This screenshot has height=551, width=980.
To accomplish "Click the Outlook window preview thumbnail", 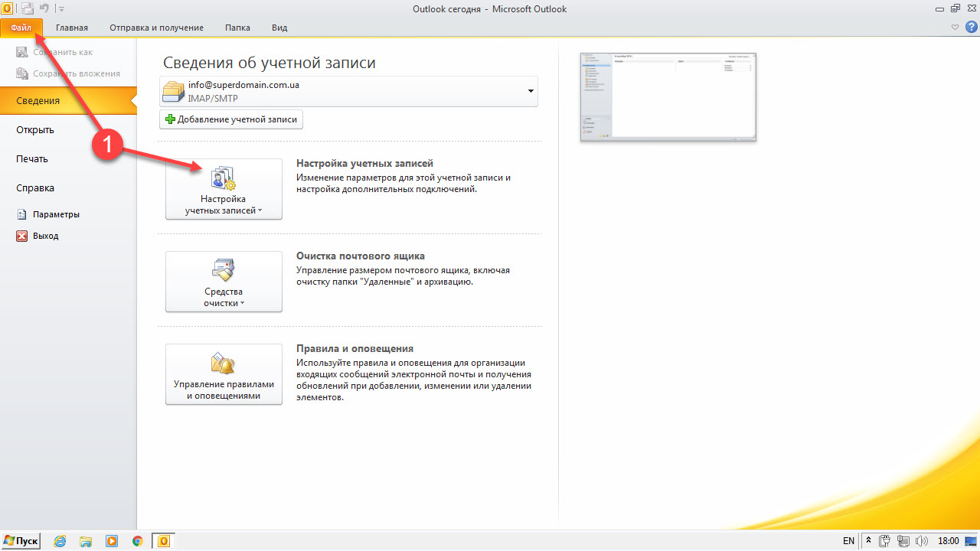I will pyautogui.click(x=668, y=97).
